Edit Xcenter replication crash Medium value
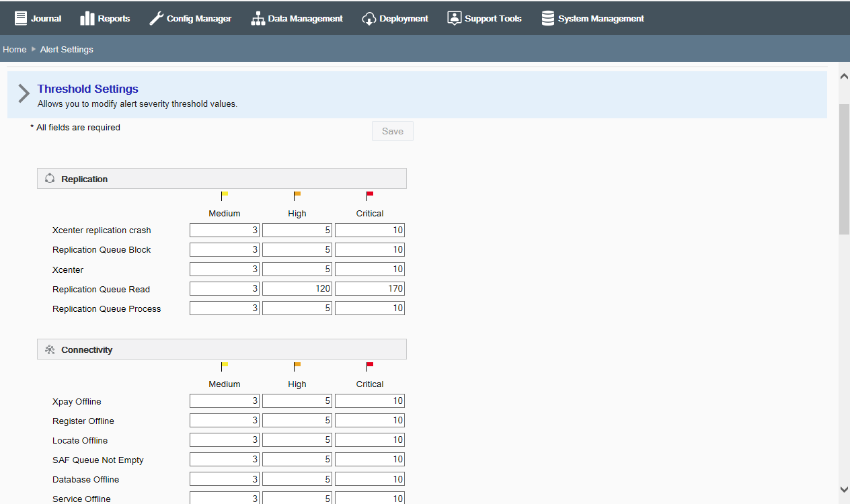This screenshot has width=850, height=504. (x=225, y=230)
